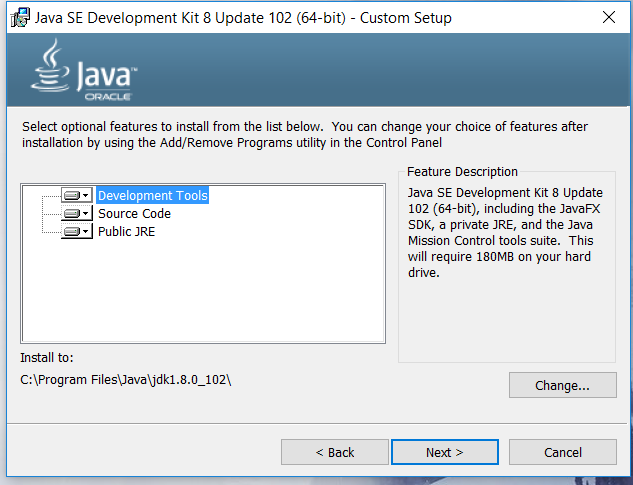Open the Public JRE feature drive icon dropdown
This screenshot has height=485, width=633.
tap(77, 231)
